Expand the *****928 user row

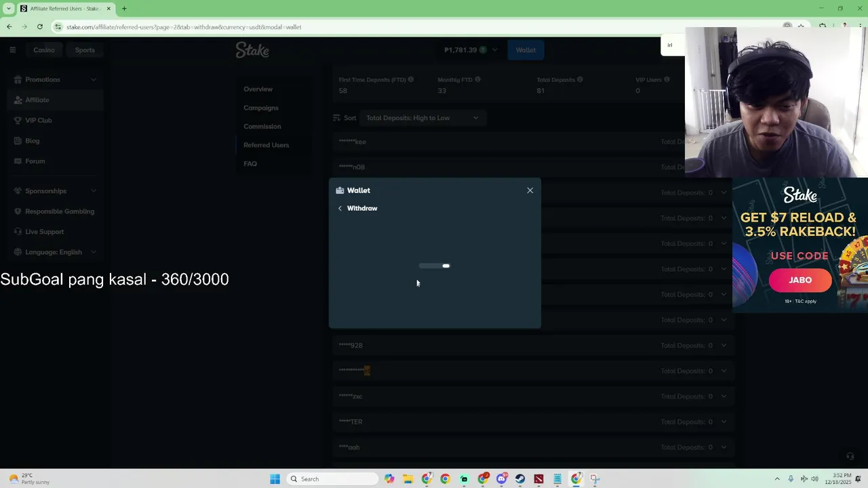pos(724,345)
